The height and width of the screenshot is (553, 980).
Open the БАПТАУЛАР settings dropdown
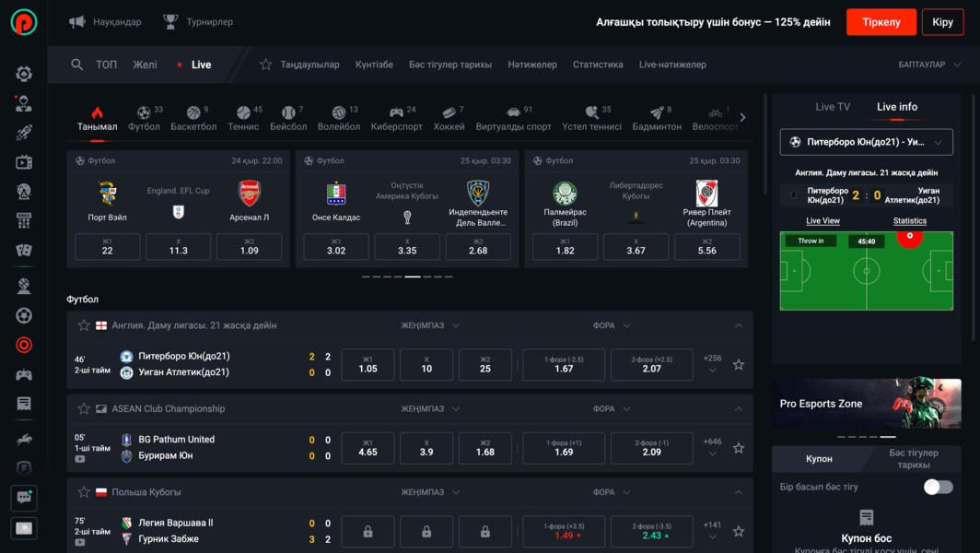click(929, 65)
